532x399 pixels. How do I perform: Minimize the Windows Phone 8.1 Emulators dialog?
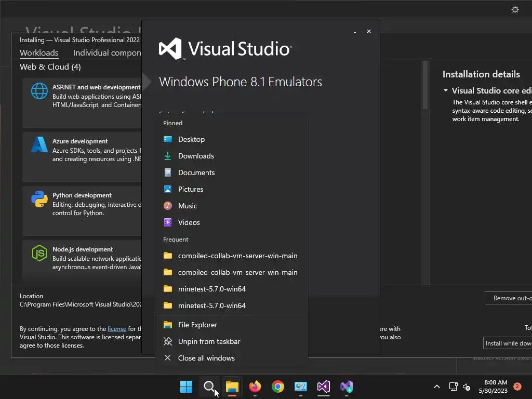(354, 31)
